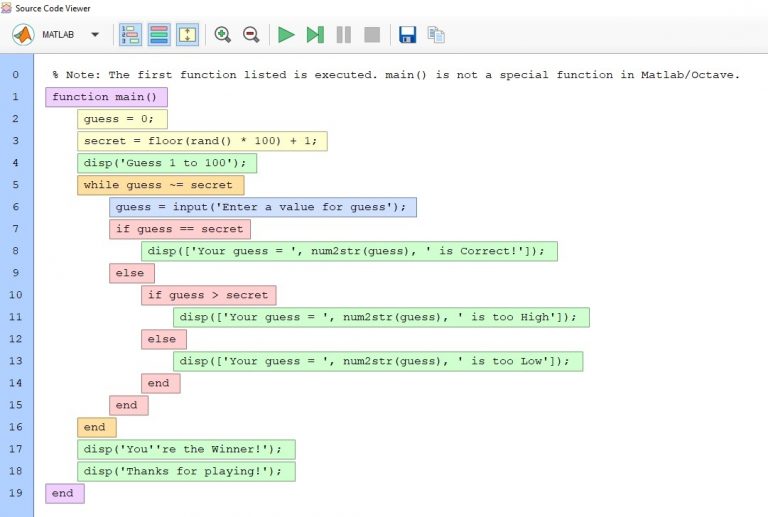
Task: Pause the program execution
Action: [x=344, y=35]
